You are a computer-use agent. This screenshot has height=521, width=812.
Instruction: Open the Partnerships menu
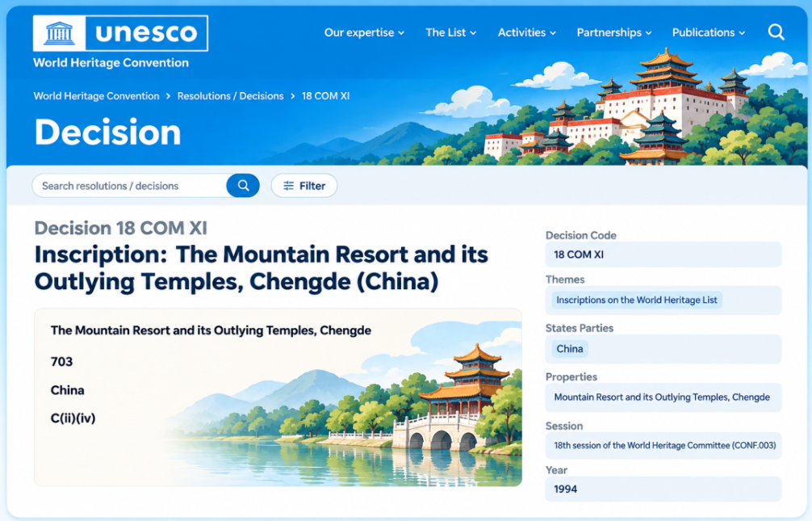(614, 32)
